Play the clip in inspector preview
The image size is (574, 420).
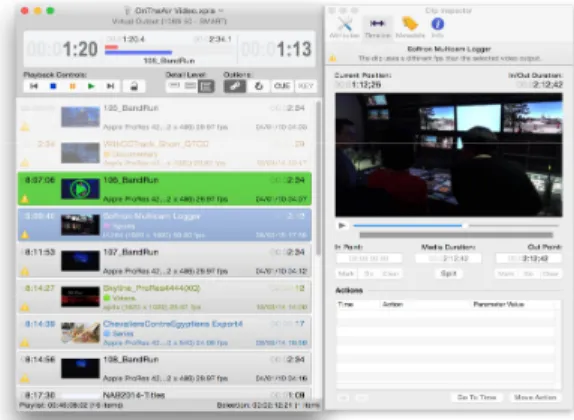tap(342, 225)
